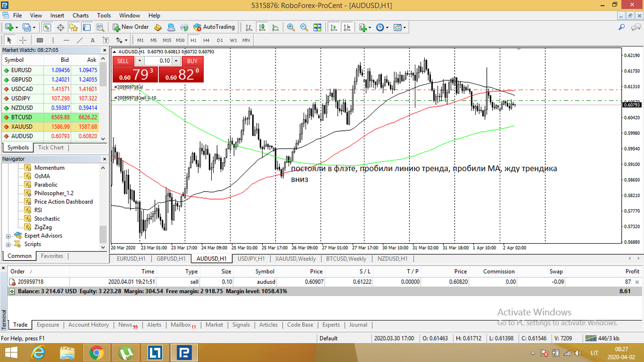Select the Cursor arrow tool
644x362 pixels.
click(x=9, y=40)
